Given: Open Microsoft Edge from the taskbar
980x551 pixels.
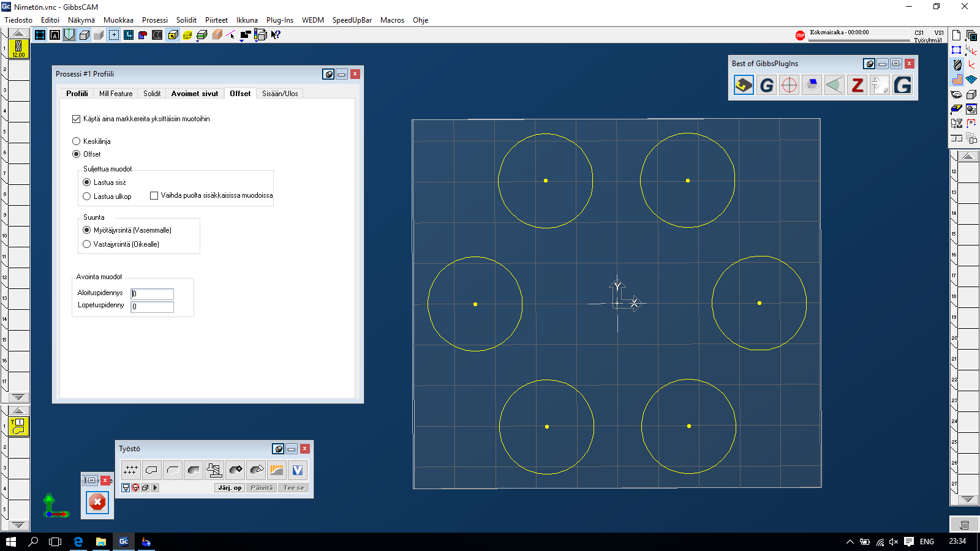Looking at the screenshot, I should pyautogui.click(x=78, y=542).
